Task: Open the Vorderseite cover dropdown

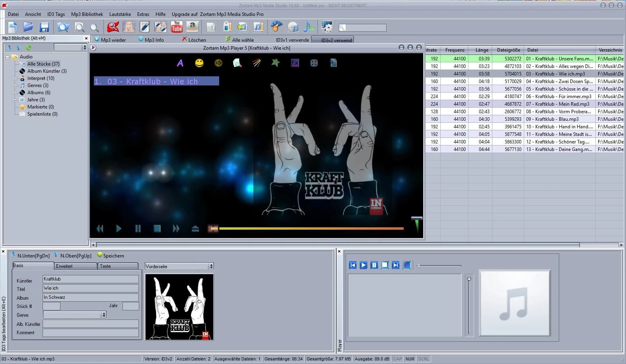Action: pyautogui.click(x=211, y=266)
